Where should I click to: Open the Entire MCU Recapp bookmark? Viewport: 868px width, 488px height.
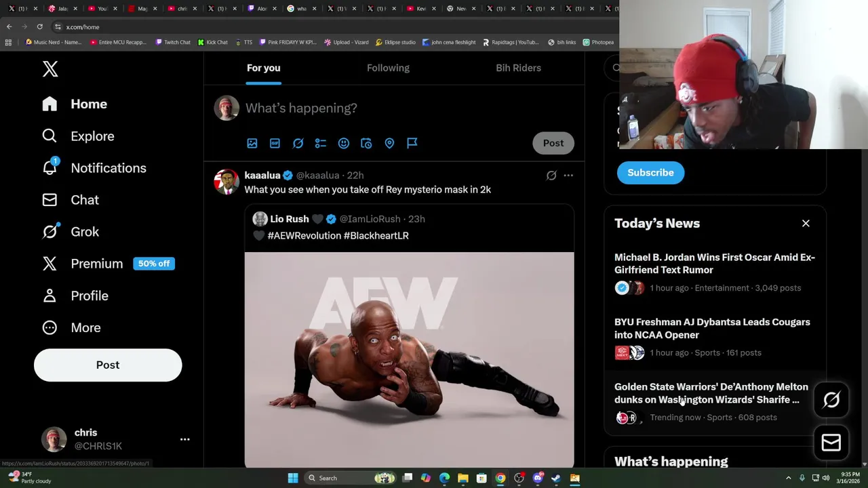[x=118, y=42]
